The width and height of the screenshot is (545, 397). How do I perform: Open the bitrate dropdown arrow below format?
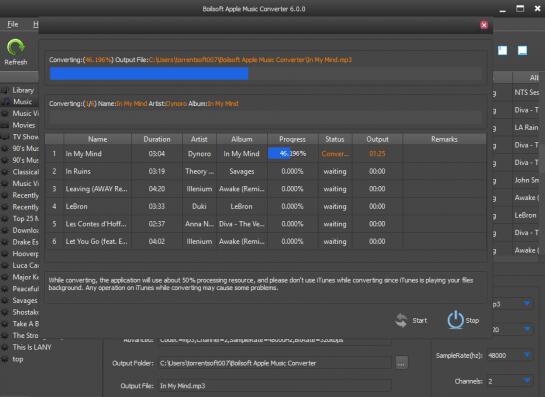coord(527,329)
